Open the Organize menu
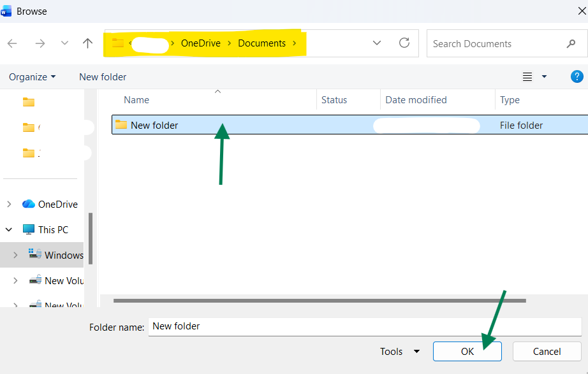588x374 pixels. tap(33, 77)
